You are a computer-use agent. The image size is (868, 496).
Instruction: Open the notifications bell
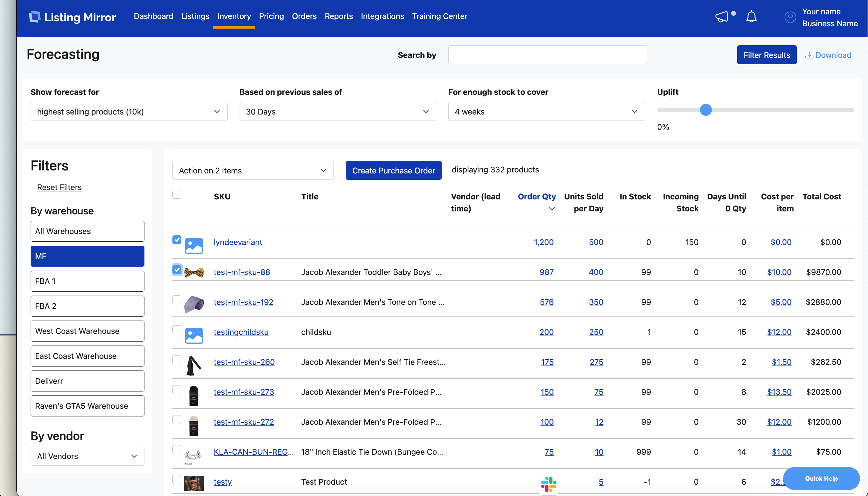(751, 17)
